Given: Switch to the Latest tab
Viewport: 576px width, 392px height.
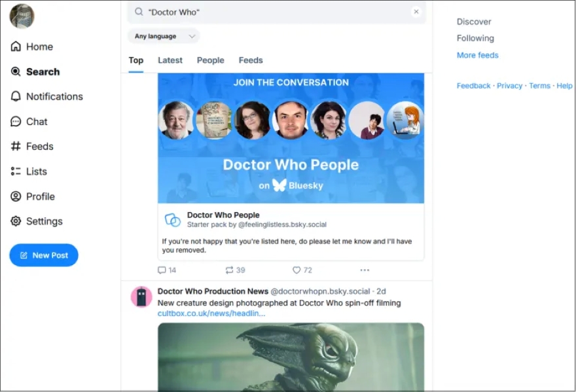Looking at the screenshot, I should click(170, 60).
